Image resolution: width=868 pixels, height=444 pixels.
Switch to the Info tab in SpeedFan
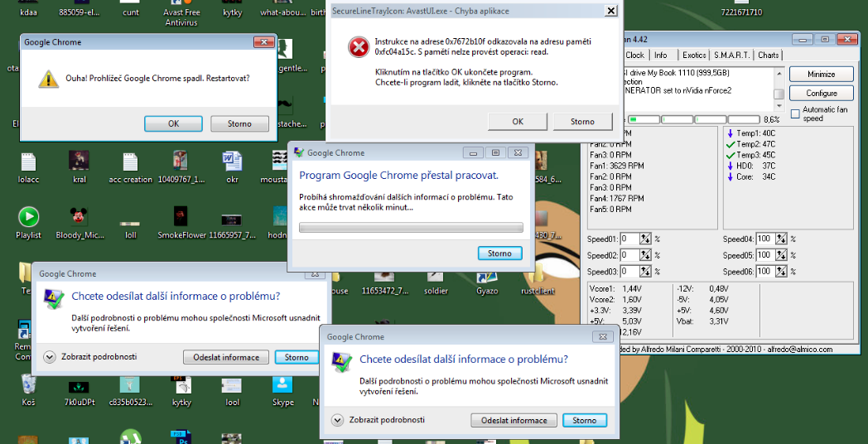pyautogui.click(x=660, y=55)
